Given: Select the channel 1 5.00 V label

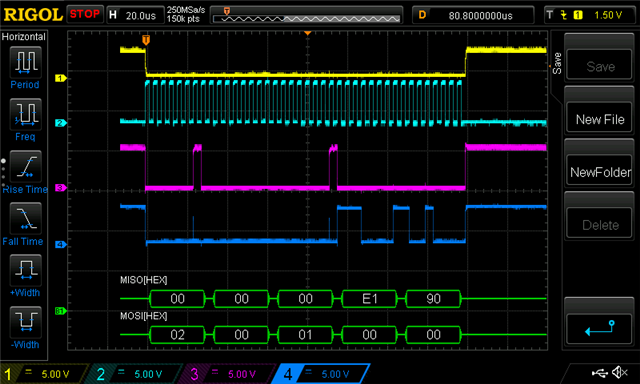Looking at the screenshot, I should click(55, 374).
